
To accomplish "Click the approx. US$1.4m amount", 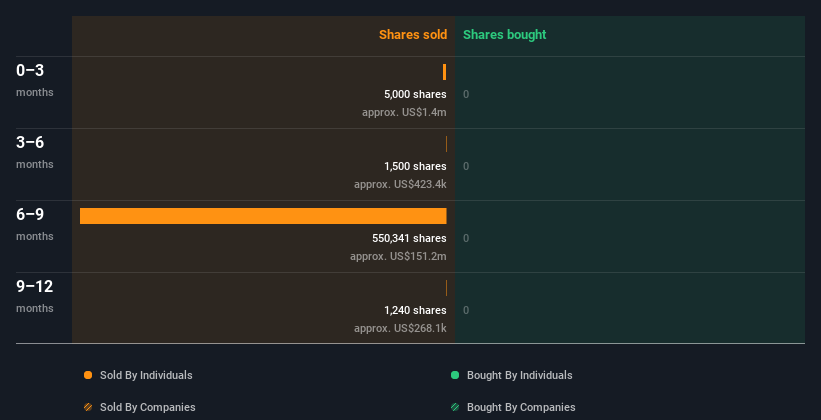I will [404, 112].
